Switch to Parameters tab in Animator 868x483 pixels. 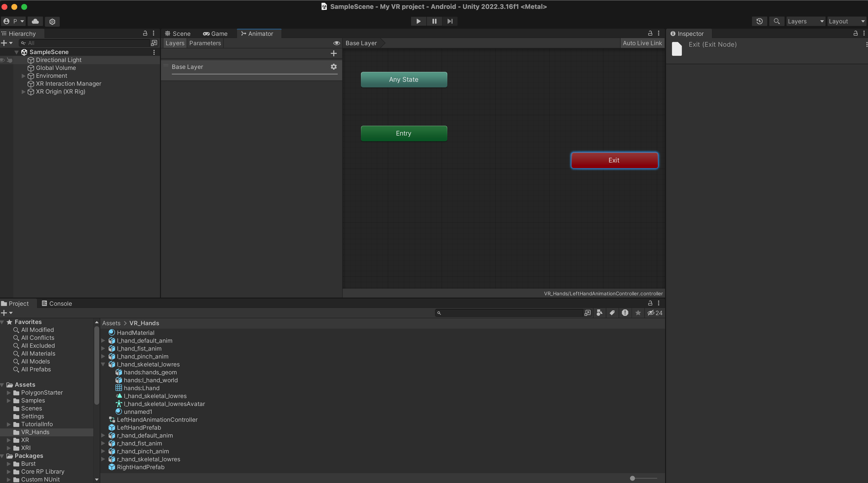(x=205, y=43)
